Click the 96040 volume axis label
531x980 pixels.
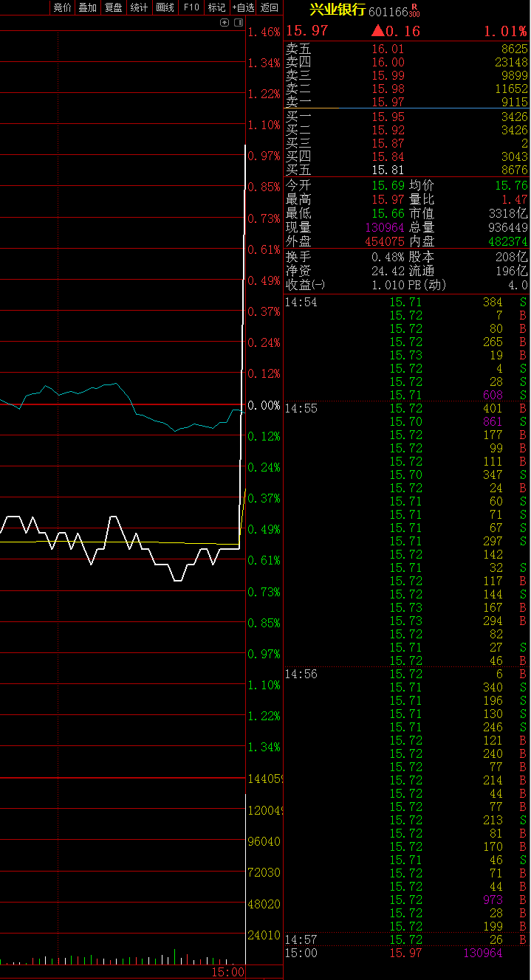[x=264, y=841]
